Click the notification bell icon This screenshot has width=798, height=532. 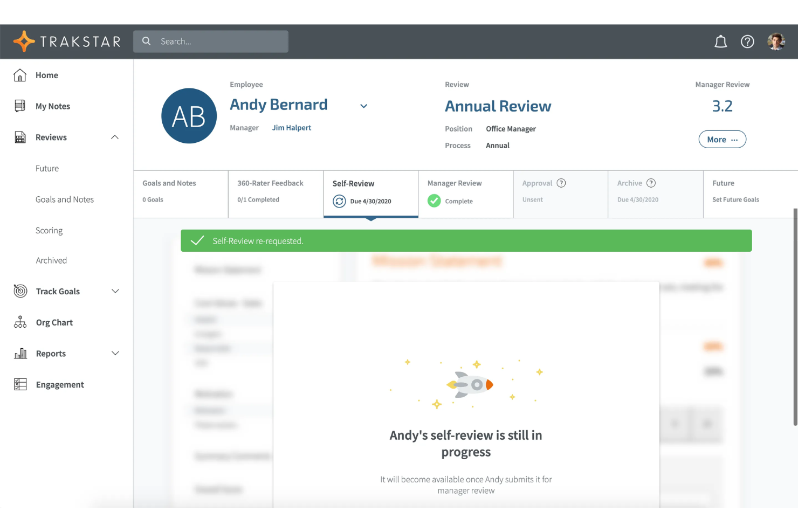coord(721,41)
